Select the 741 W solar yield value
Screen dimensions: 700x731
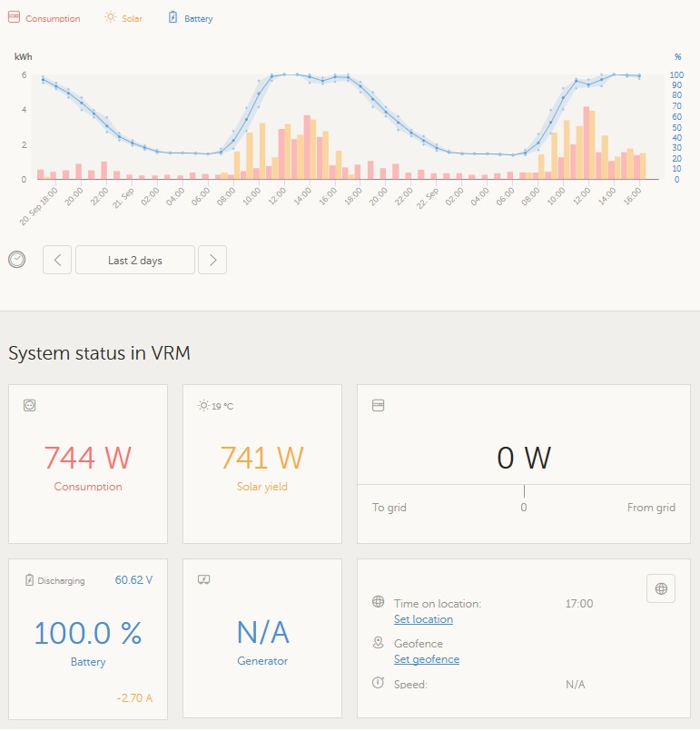coord(261,458)
